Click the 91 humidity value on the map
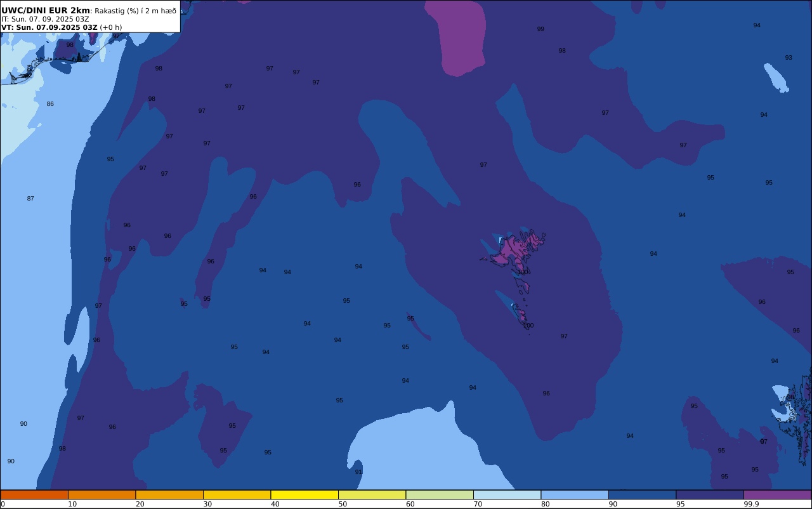 click(358, 472)
